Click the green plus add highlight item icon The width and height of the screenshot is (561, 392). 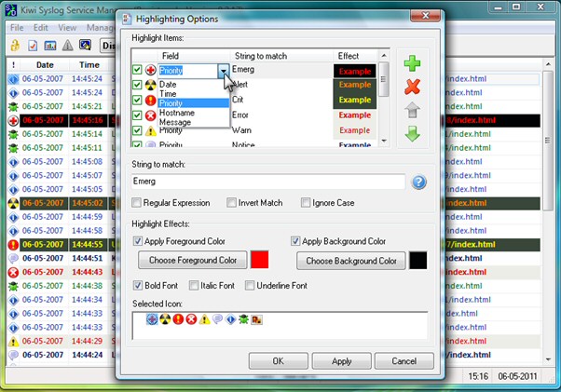[x=412, y=64]
